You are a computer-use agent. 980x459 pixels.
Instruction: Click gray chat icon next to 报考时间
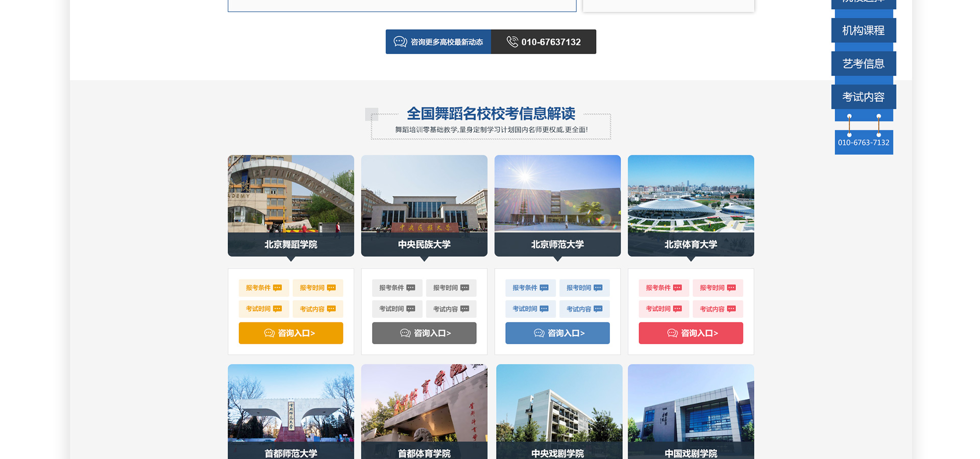[x=464, y=288]
